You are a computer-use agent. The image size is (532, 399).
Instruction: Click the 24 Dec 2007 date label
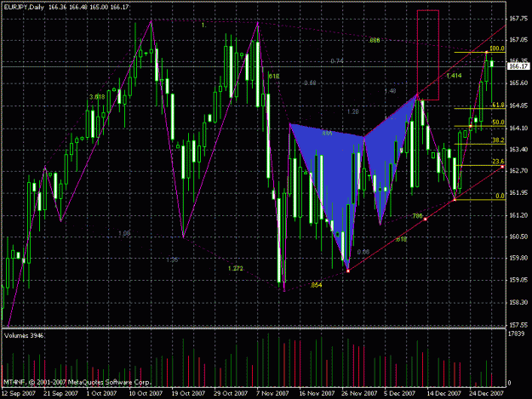486,393
